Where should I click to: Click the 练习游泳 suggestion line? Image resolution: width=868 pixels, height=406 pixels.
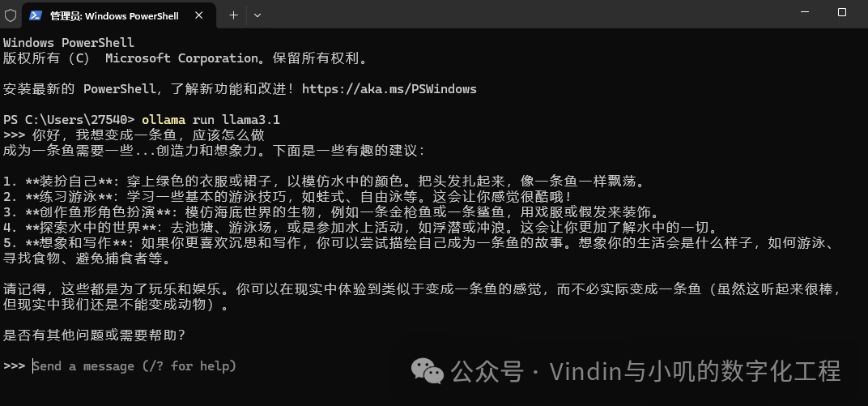pos(287,197)
